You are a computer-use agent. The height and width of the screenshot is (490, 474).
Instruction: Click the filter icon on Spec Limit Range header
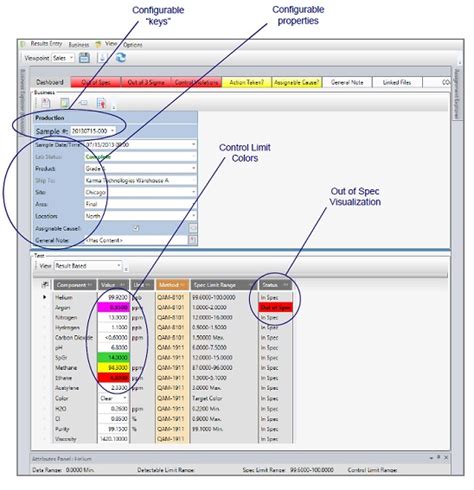[251, 285]
